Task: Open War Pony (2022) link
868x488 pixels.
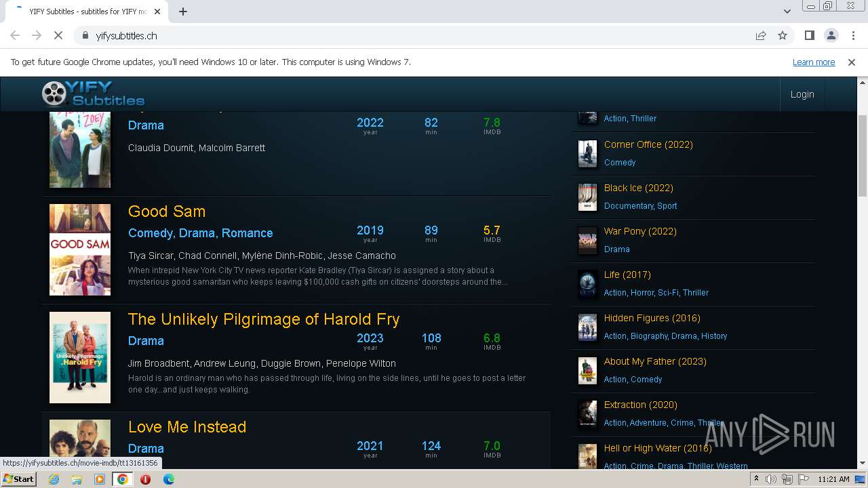Action: tap(640, 231)
